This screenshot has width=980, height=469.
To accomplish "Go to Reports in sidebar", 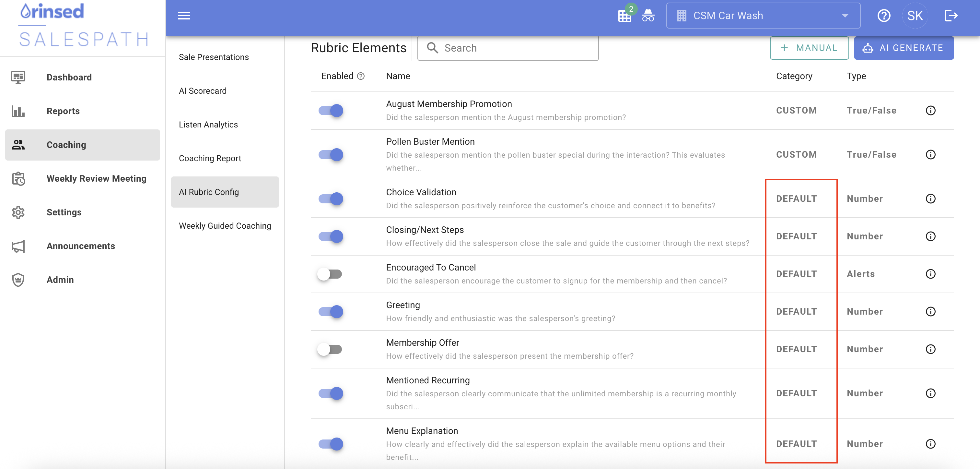I will pos(83,111).
